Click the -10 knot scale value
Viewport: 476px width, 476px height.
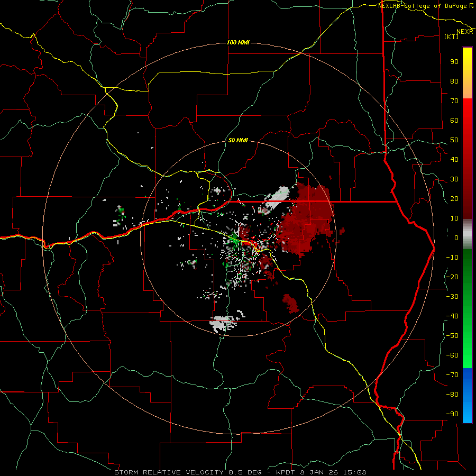pos(452,258)
